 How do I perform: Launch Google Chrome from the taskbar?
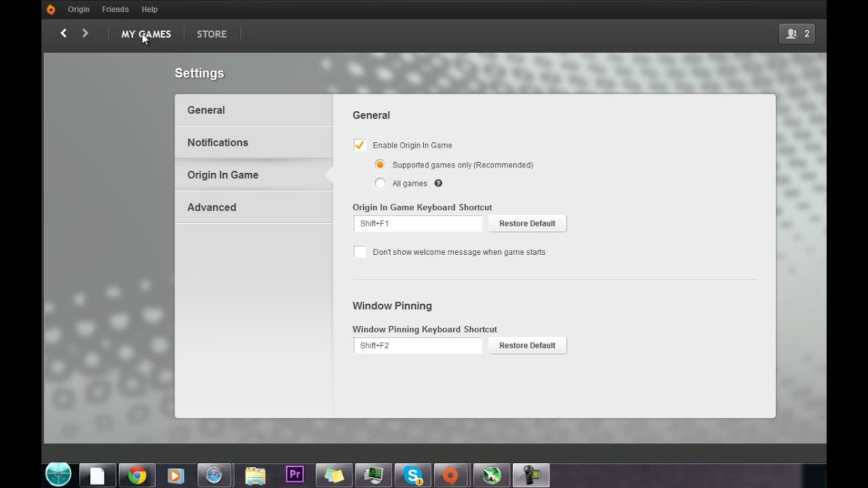coord(137,476)
